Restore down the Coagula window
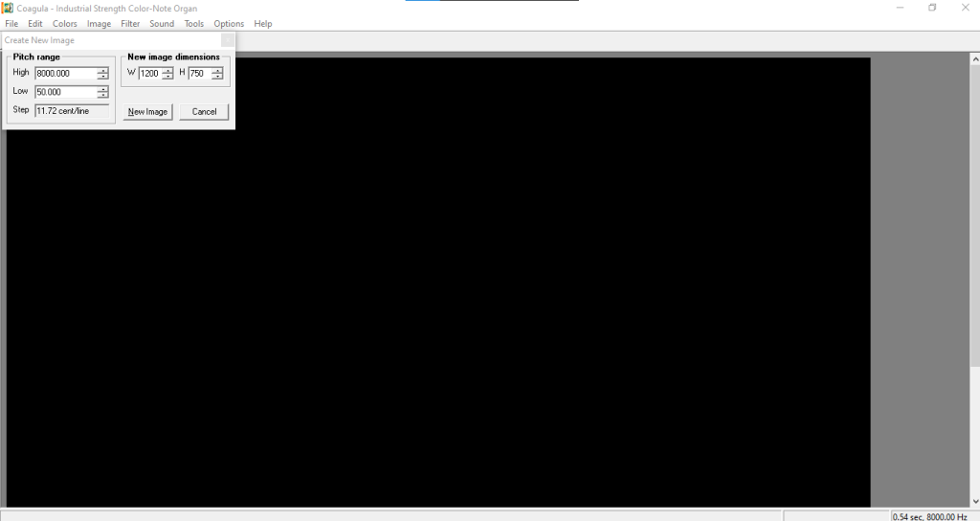This screenshot has height=521, width=980. (x=932, y=8)
